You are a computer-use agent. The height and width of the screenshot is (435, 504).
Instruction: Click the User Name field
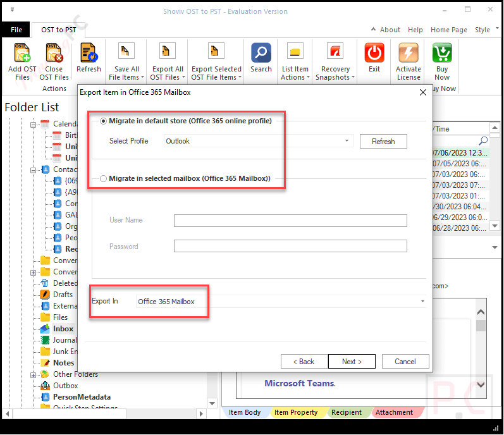290,221
